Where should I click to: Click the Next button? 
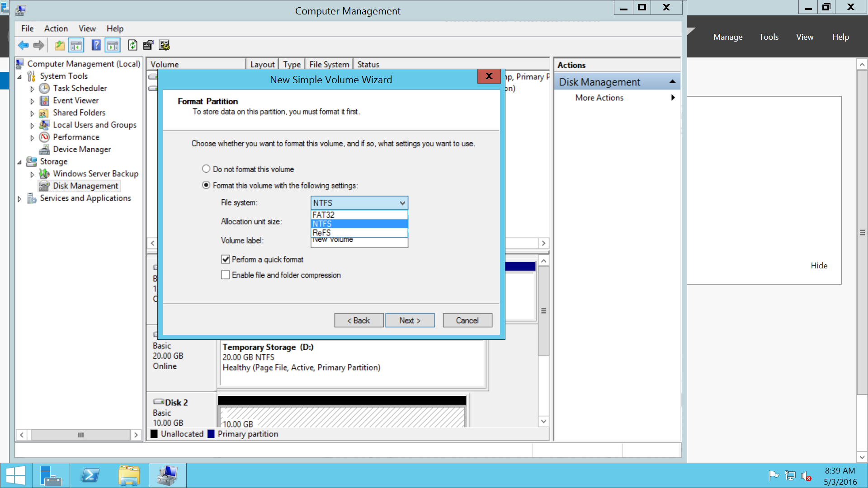pyautogui.click(x=410, y=320)
